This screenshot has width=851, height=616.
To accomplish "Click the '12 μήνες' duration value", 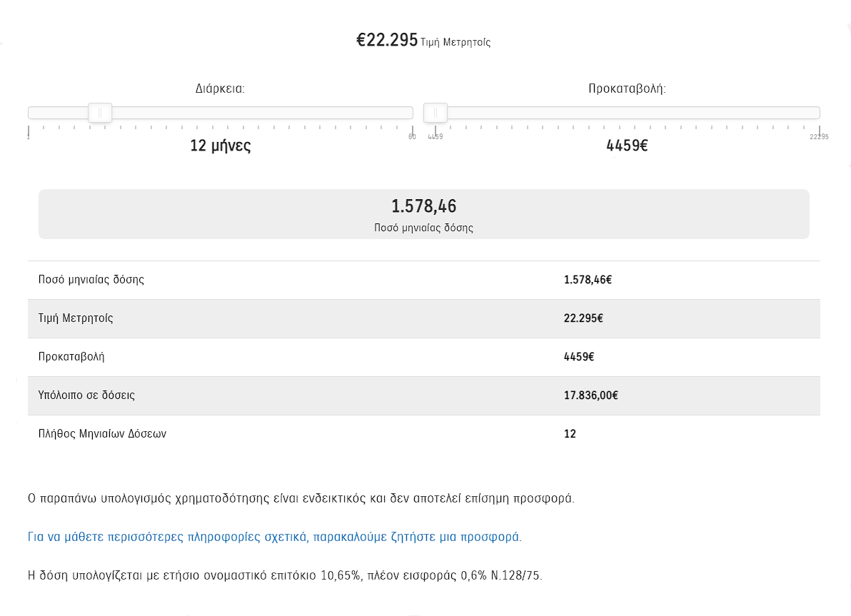I will [x=221, y=146].
